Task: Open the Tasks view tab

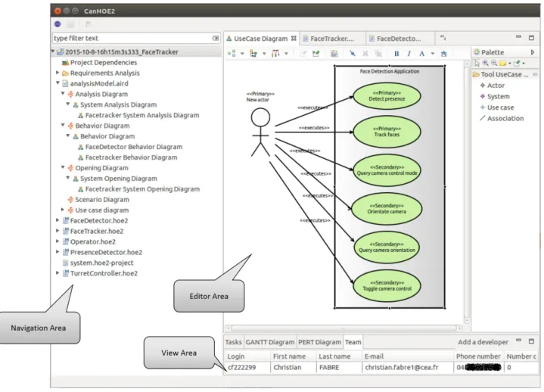Action: tap(233, 342)
